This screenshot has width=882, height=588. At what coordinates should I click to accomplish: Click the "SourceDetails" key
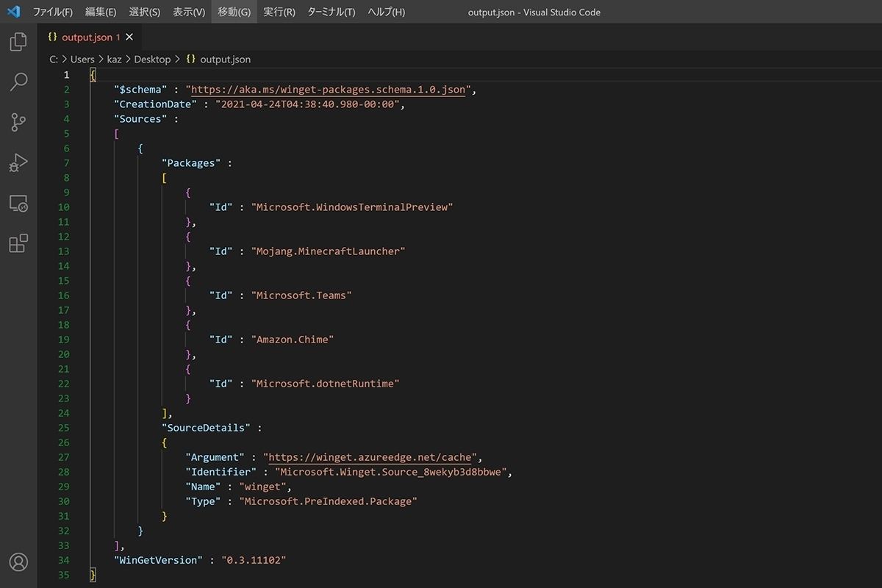pyautogui.click(x=206, y=428)
